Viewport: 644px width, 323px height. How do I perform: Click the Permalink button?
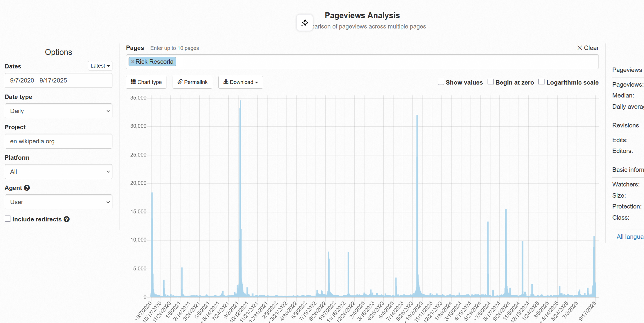[x=193, y=82]
